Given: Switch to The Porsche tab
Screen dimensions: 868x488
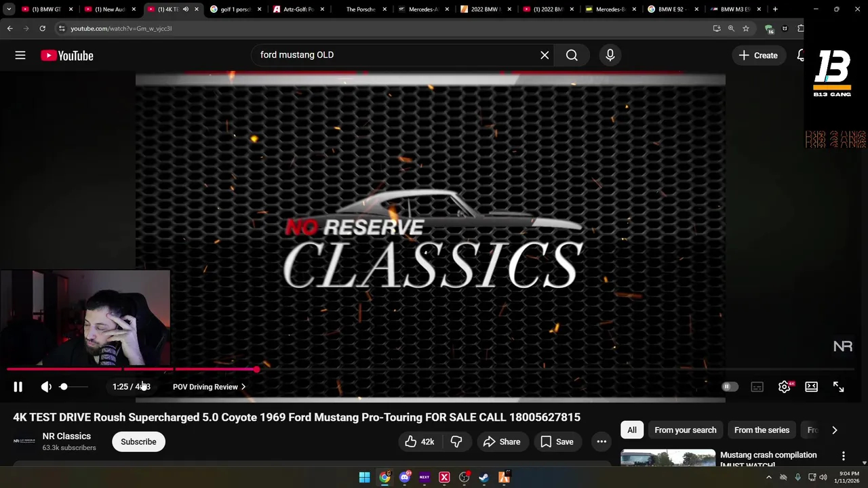Looking at the screenshot, I should [x=360, y=9].
